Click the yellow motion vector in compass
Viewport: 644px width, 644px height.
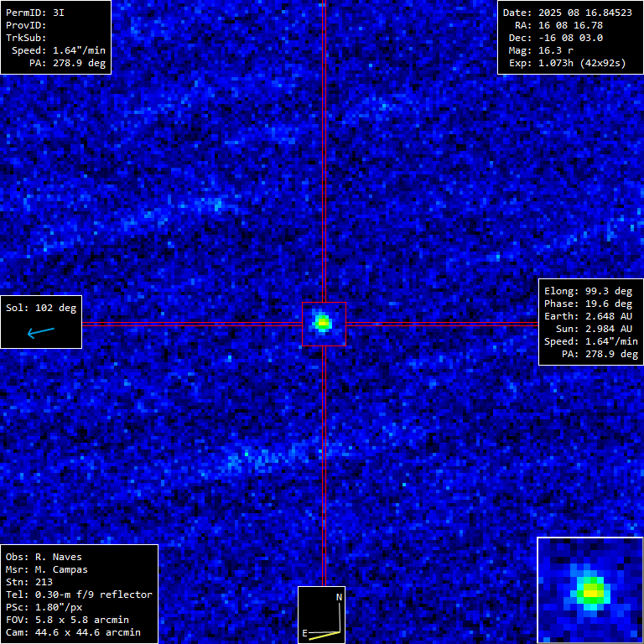coord(324,636)
